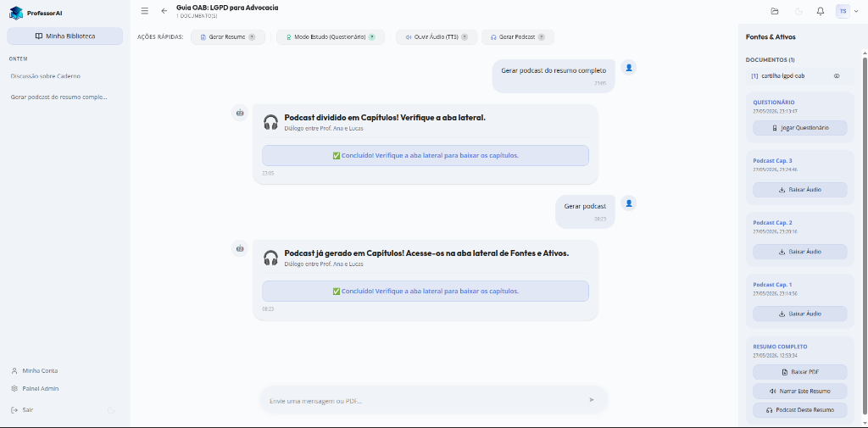
Task: Click the ProfessorAI logo
Action: [x=36, y=13]
